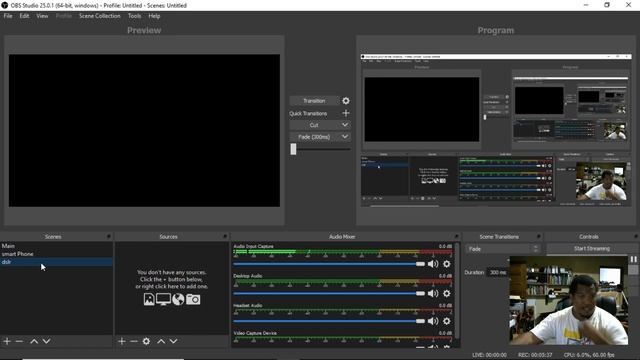Open source properties gear in Sources toolbar
Viewport: 640px width, 360px height.
pos(146,341)
